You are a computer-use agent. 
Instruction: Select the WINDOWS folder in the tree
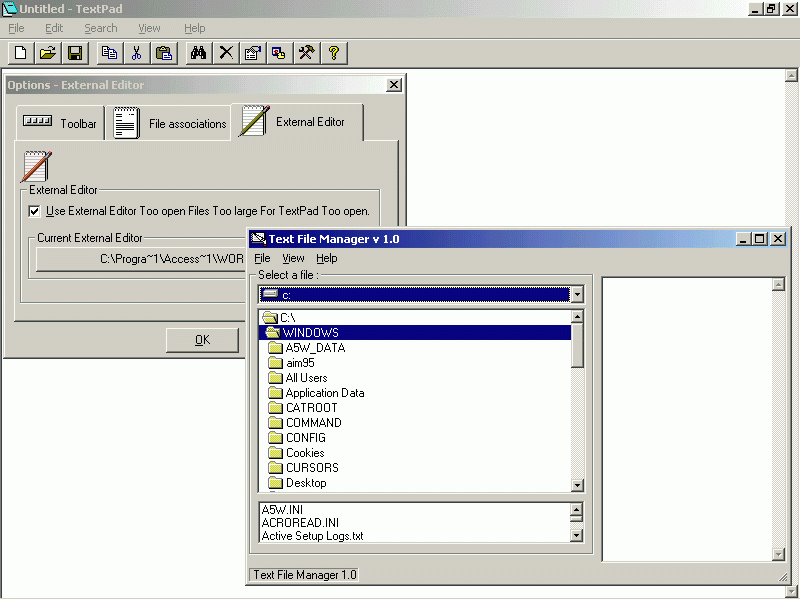click(x=310, y=333)
